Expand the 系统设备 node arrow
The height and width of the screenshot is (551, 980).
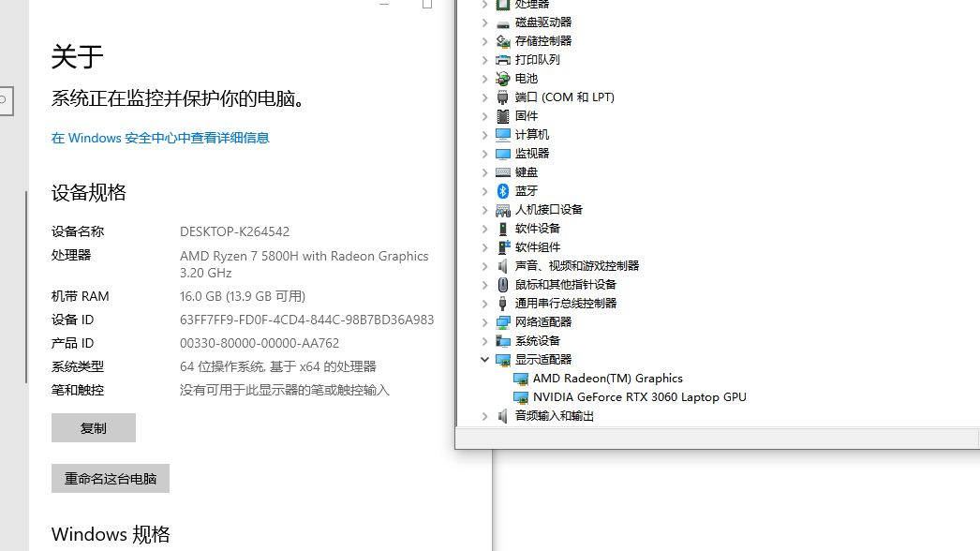(484, 341)
